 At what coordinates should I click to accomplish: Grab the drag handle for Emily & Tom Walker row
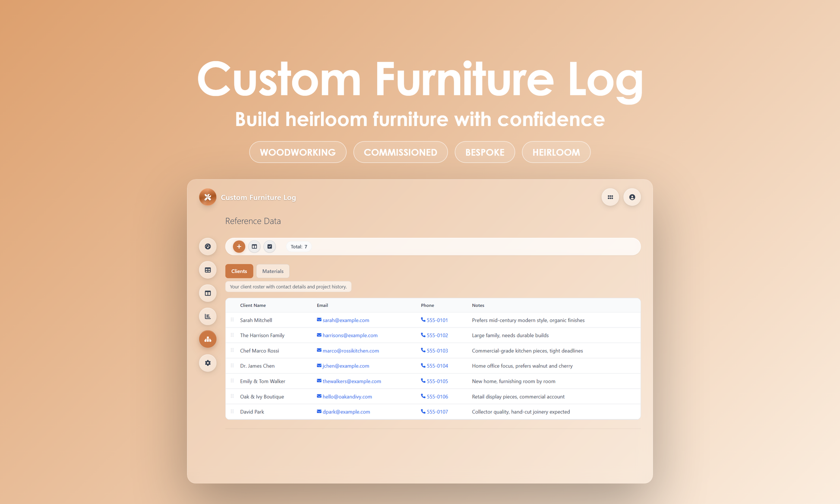(x=232, y=381)
